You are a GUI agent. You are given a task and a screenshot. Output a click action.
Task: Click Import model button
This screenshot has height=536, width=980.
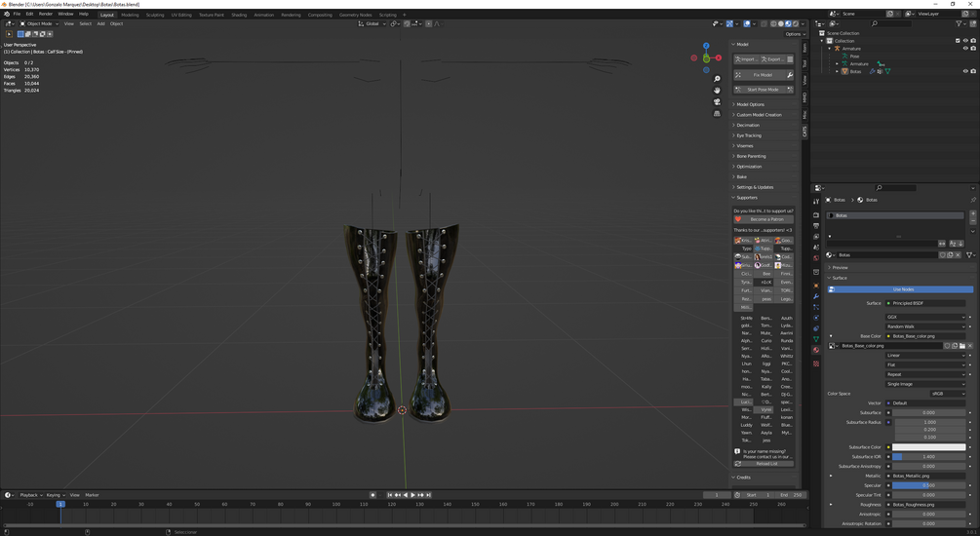coord(746,59)
